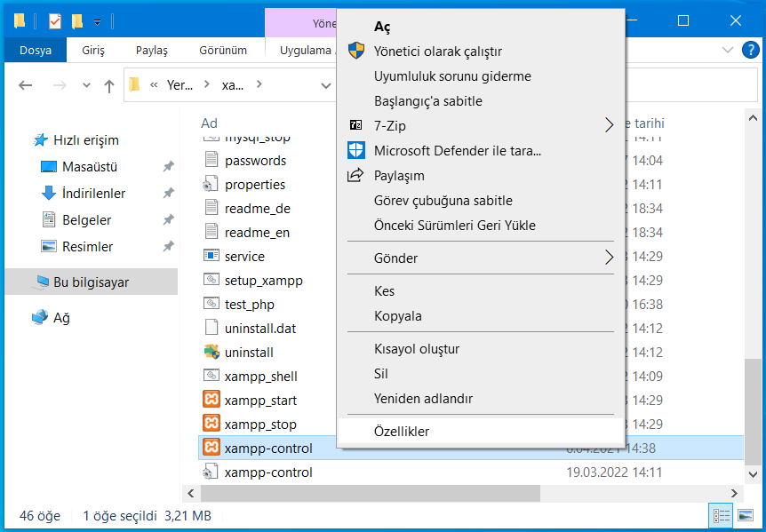Screen dimensions: 766x532
Task: Click the Microsoft Defender shield icon
Action: [x=356, y=150]
